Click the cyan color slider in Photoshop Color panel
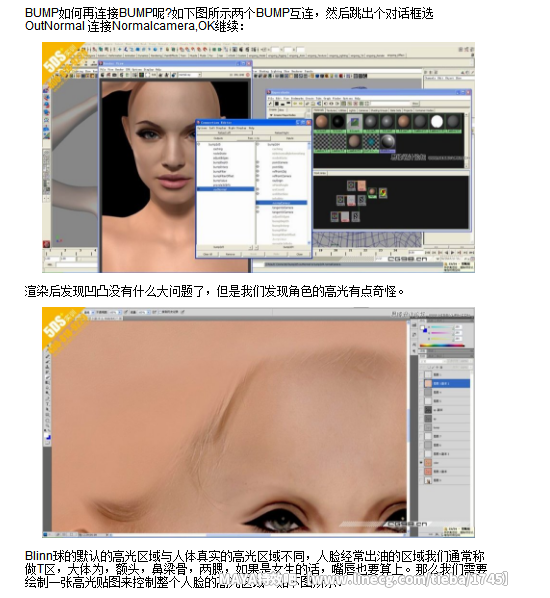This screenshot has height=598, width=550. 441,327
